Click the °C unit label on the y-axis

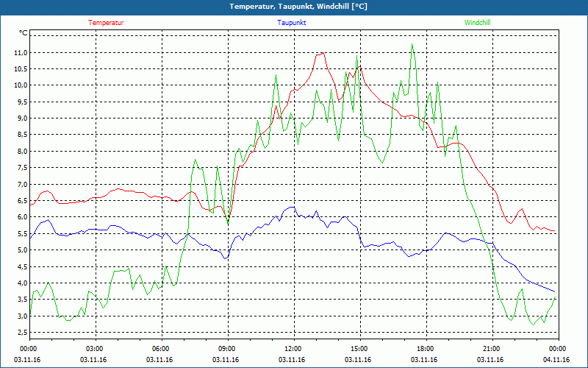point(24,33)
